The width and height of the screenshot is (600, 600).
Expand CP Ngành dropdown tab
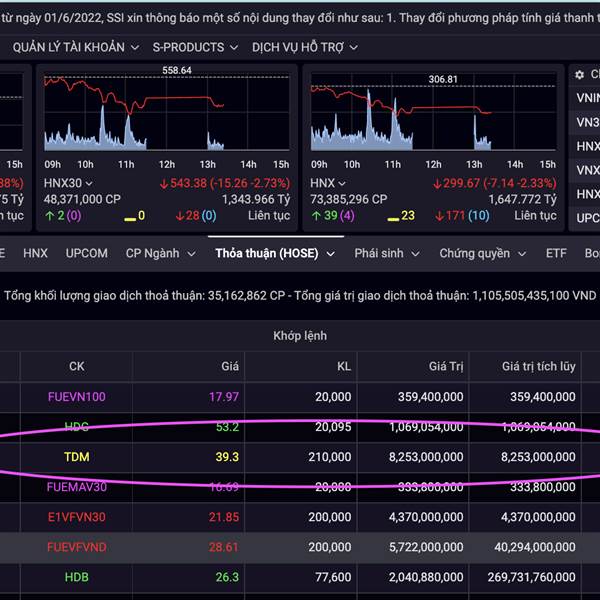tap(161, 253)
